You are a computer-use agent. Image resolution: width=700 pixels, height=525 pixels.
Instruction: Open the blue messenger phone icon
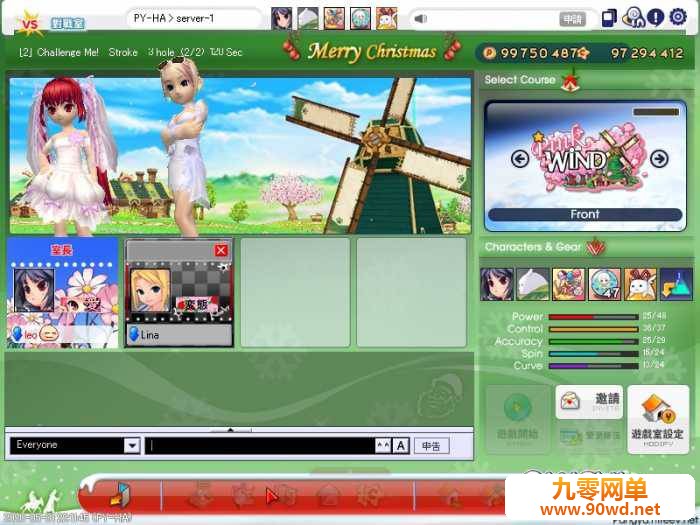[x=609, y=18]
